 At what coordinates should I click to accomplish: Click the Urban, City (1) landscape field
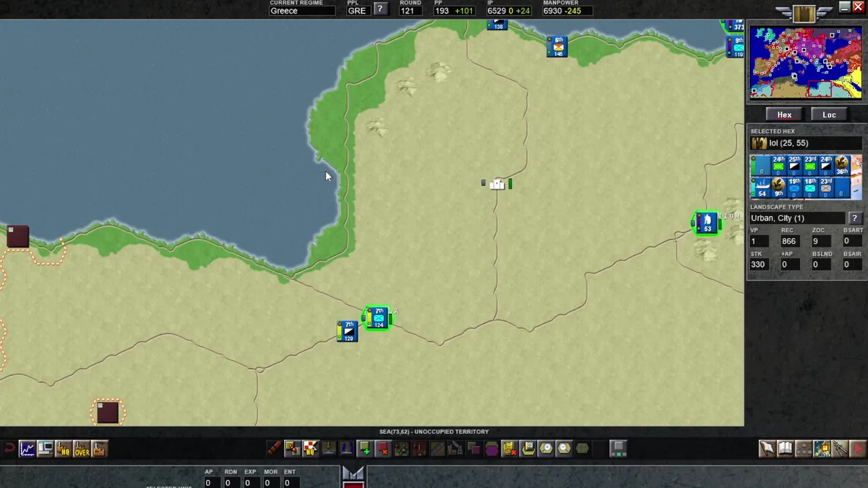[x=798, y=218]
